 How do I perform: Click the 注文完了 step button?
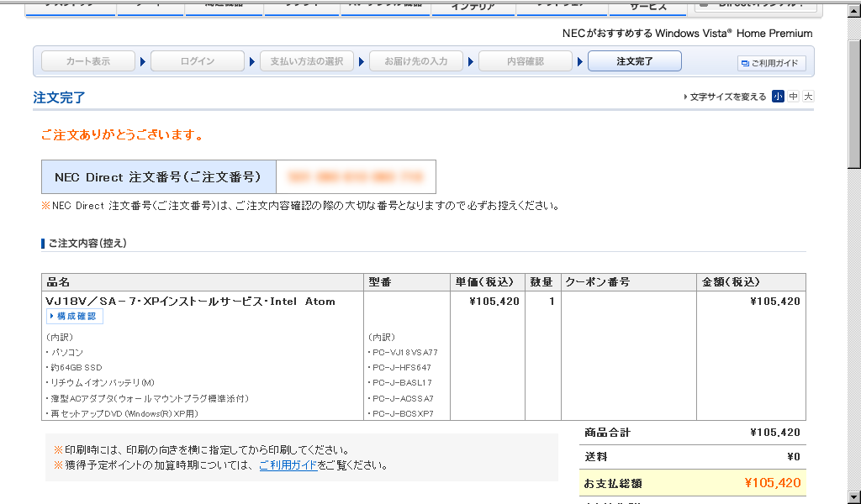pyautogui.click(x=634, y=60)
